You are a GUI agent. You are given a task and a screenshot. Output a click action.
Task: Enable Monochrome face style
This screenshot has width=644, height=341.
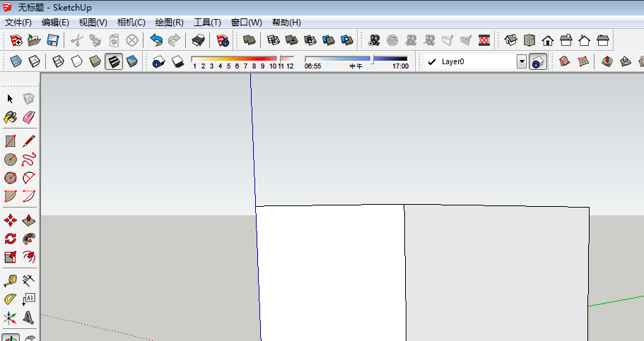[131, 61]
